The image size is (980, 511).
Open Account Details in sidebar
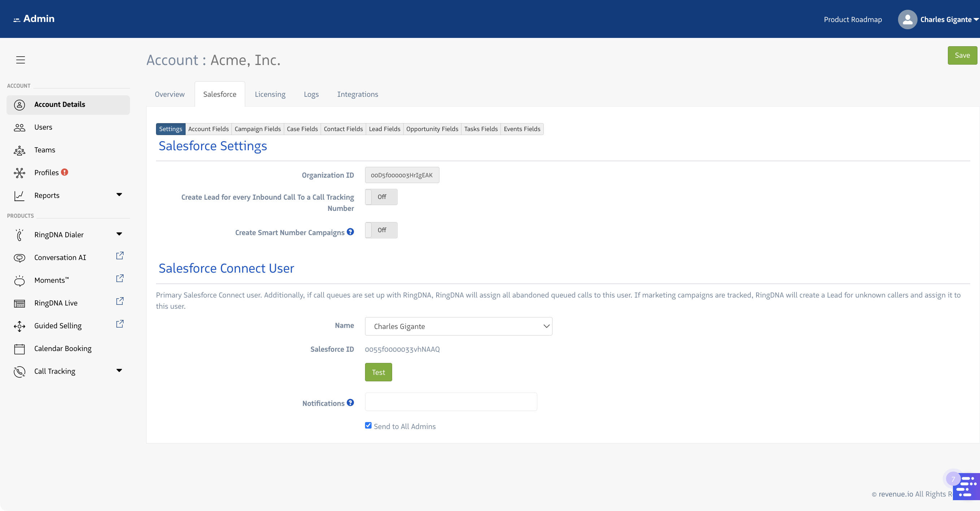[x=68, y=105]
